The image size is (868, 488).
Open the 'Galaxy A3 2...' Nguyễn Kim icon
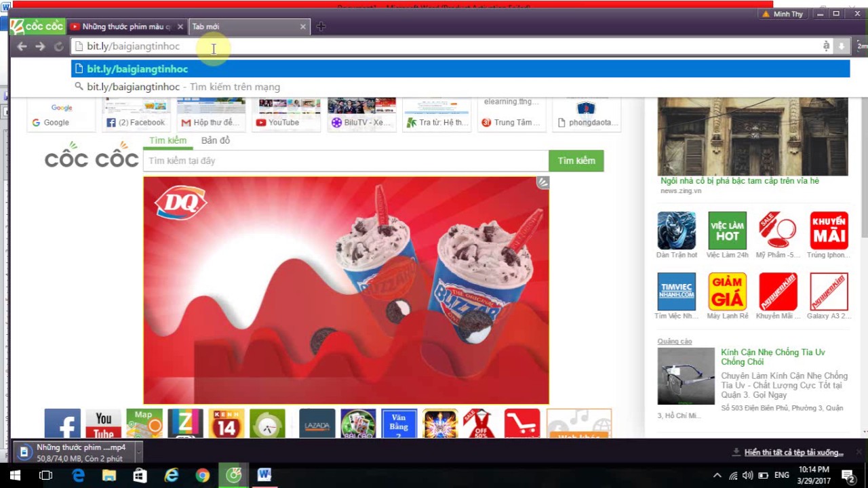(829, 291)
